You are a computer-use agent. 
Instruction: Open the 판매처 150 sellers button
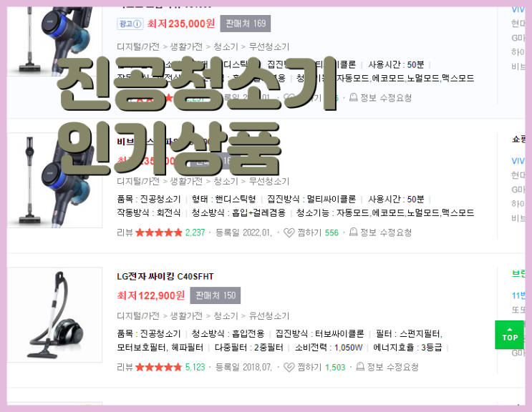pos(215,295)
